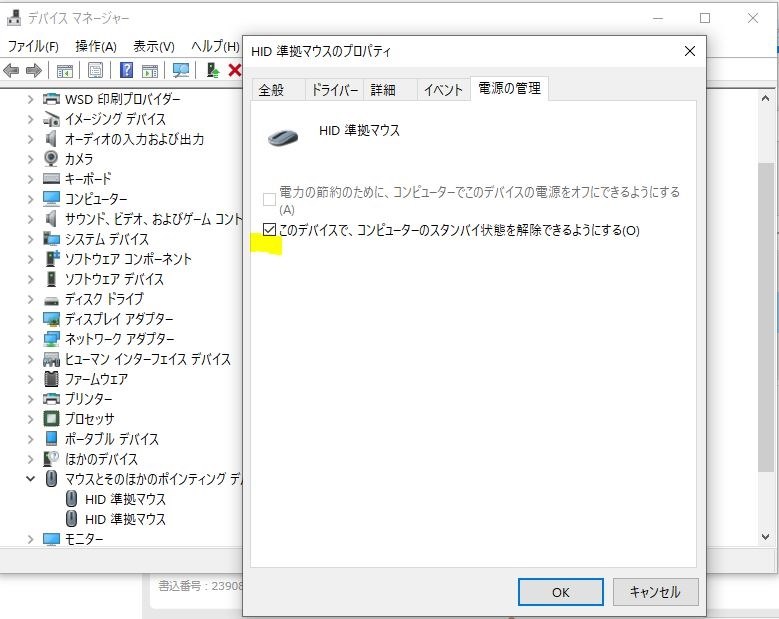The height and width of the screenshot is (619, 779).
Task: Click the プロセッサ icon
Action: 51,418
